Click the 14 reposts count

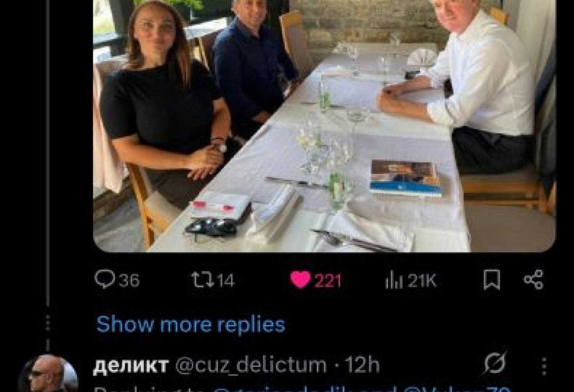225,281
